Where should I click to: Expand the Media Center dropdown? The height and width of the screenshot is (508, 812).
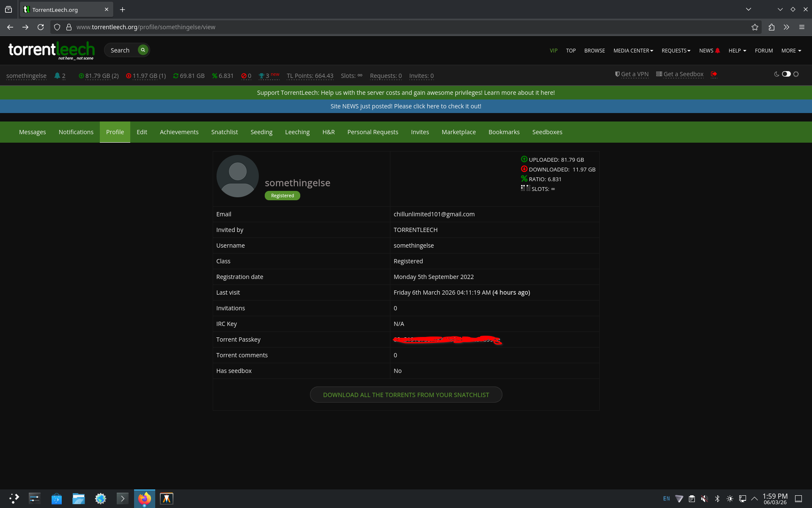[x=633, y=50]
